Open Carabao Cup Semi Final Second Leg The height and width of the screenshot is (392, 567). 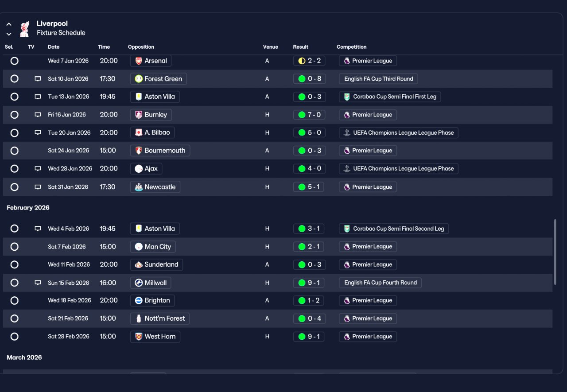coord(394,229)
